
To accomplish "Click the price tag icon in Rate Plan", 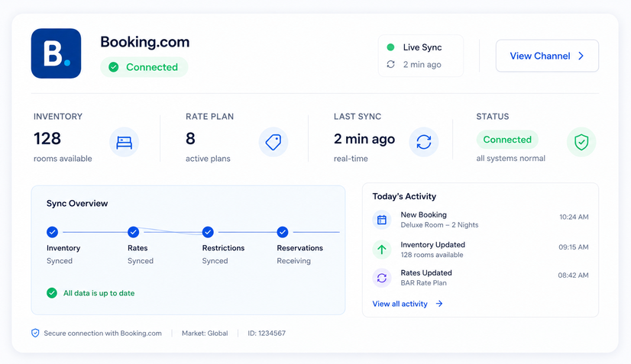I will pyautogui.click(x=273, y=142).
